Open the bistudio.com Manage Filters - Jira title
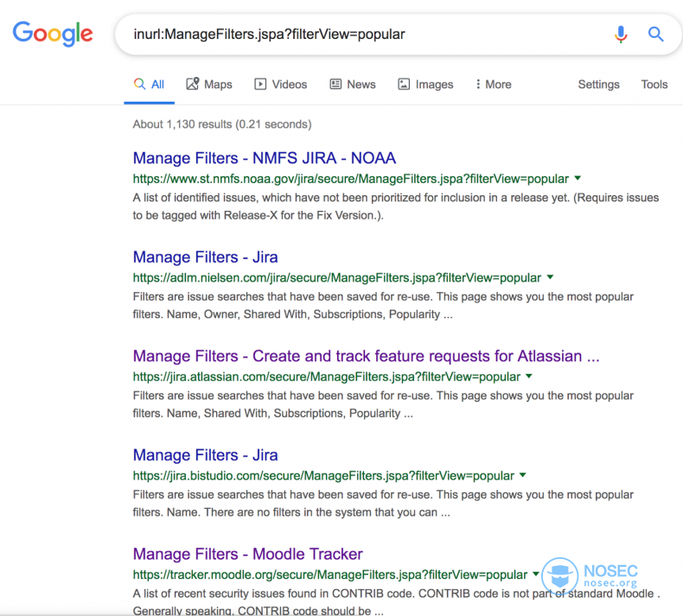The image size is (683, 616). (205, 455)
